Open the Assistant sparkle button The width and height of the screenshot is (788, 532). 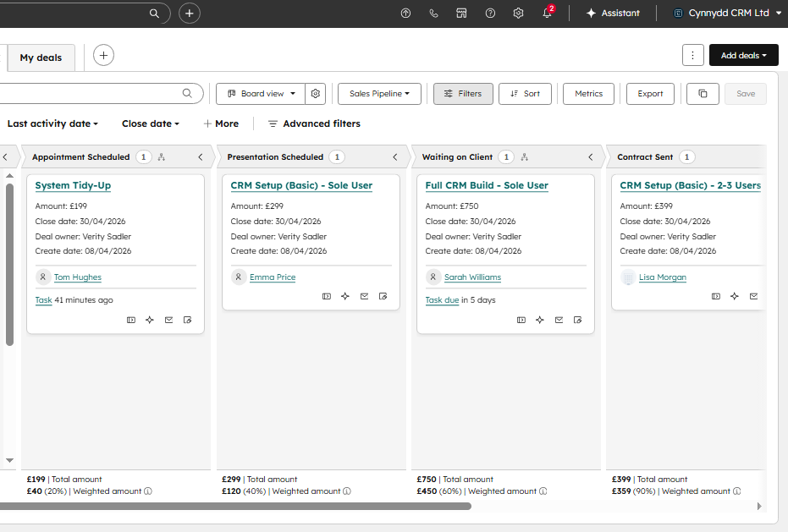click(613, 13)
